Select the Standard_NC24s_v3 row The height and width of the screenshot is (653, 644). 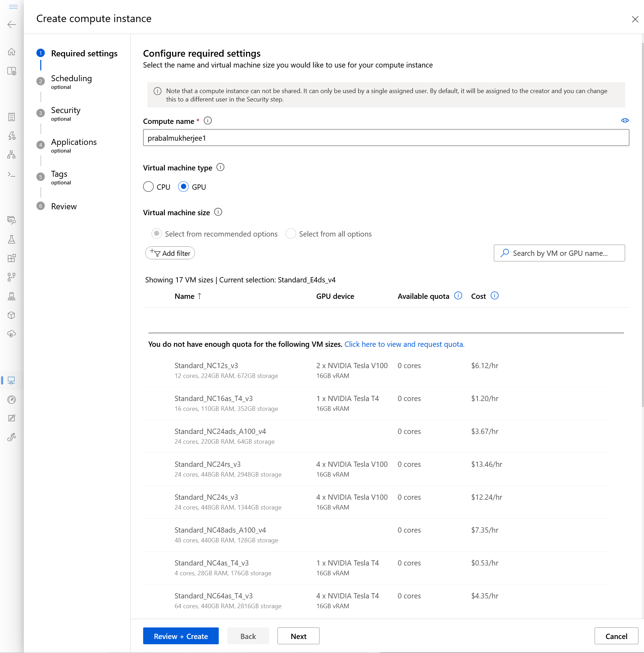(x=377, y=502)
